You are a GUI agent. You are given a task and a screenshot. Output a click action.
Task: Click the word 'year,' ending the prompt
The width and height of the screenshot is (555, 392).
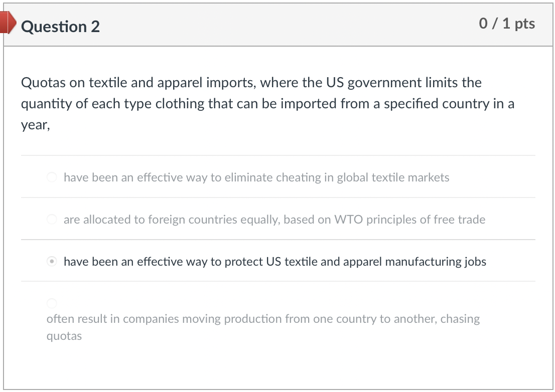click(x=35, y=125)
